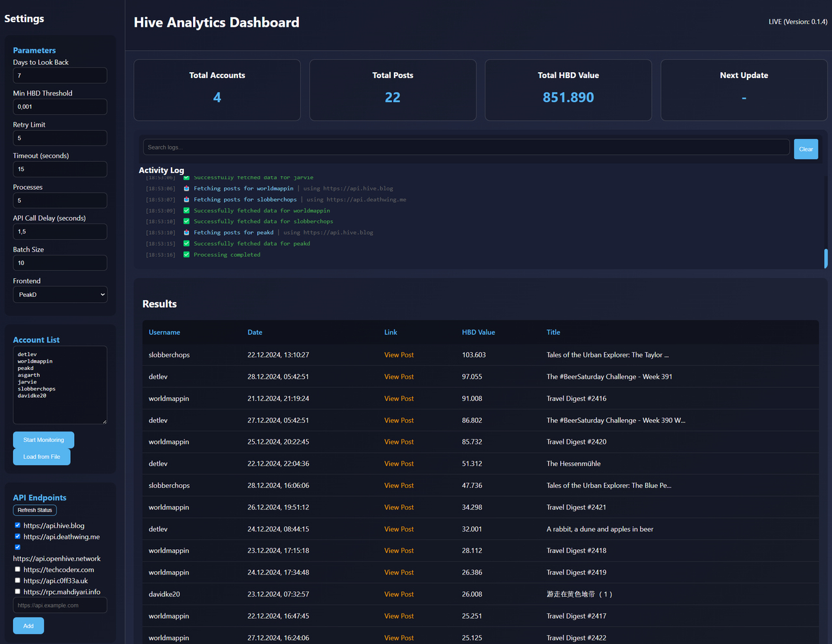
Task: Open View Post for Travel Digest #2421
Action: pos(398,508)
